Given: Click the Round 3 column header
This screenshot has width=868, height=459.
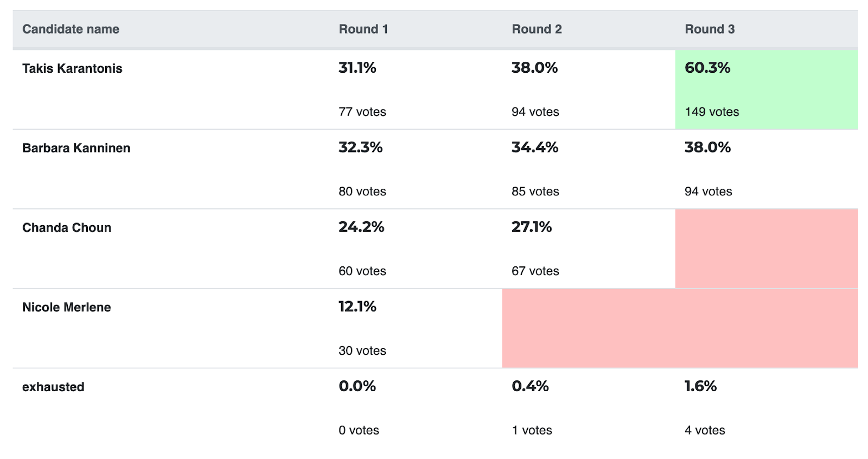Looking at the screenshot, I should click(710, 29).
